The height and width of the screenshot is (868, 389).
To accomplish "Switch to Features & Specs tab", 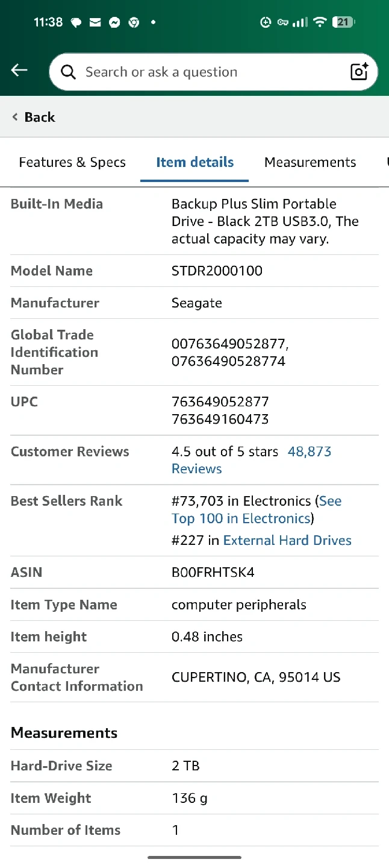I will pyautogui.click(x=72, y=162).
